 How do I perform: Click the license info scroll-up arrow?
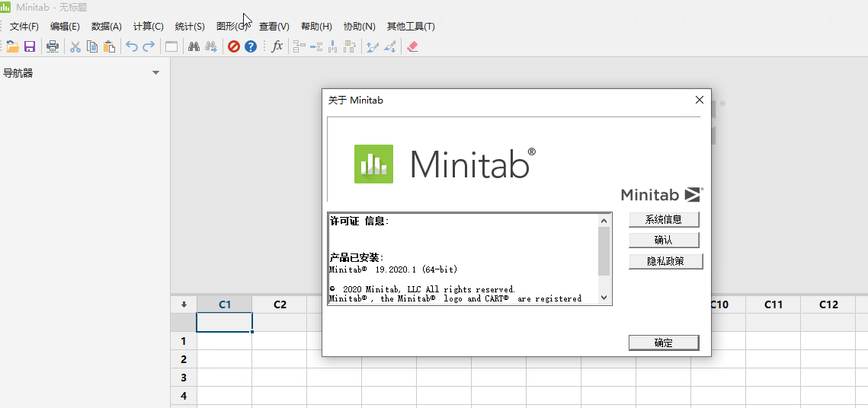(x=604, y=221)
